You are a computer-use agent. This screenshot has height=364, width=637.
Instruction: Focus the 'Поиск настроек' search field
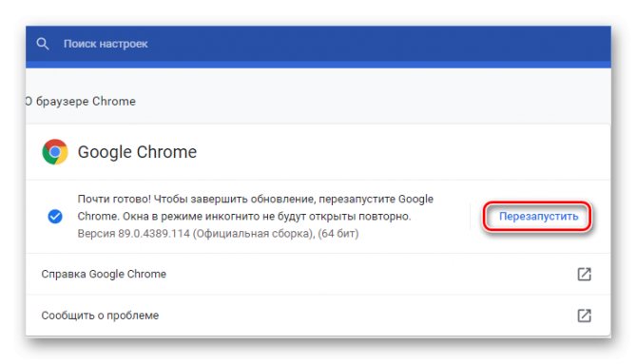pos(318,44)
